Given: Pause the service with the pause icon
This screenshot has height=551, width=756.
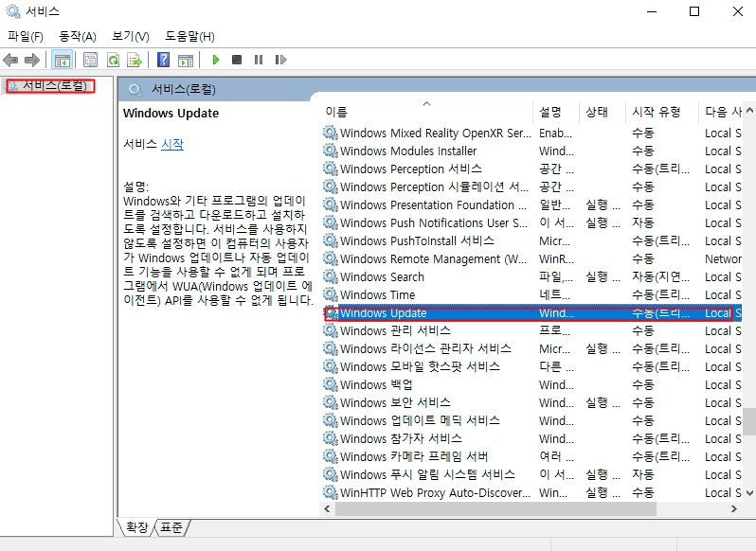Looking at the screenshot, I should 259,60.
